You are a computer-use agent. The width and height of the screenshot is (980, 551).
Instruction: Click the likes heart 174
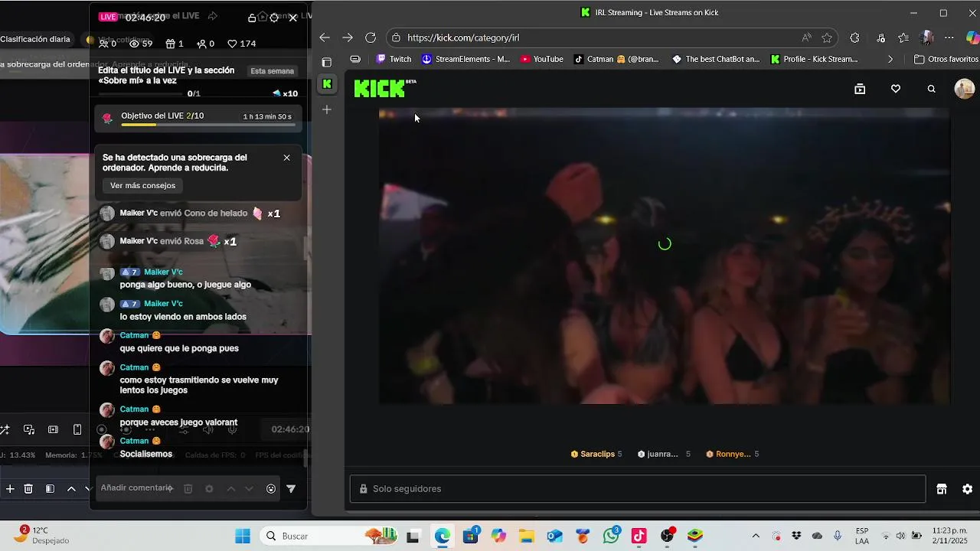[242, 44]
